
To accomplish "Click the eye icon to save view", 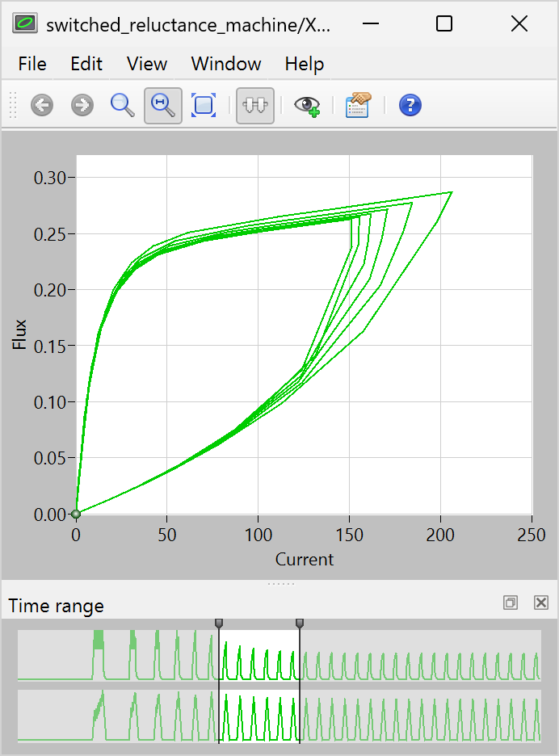I will point(307,105).
